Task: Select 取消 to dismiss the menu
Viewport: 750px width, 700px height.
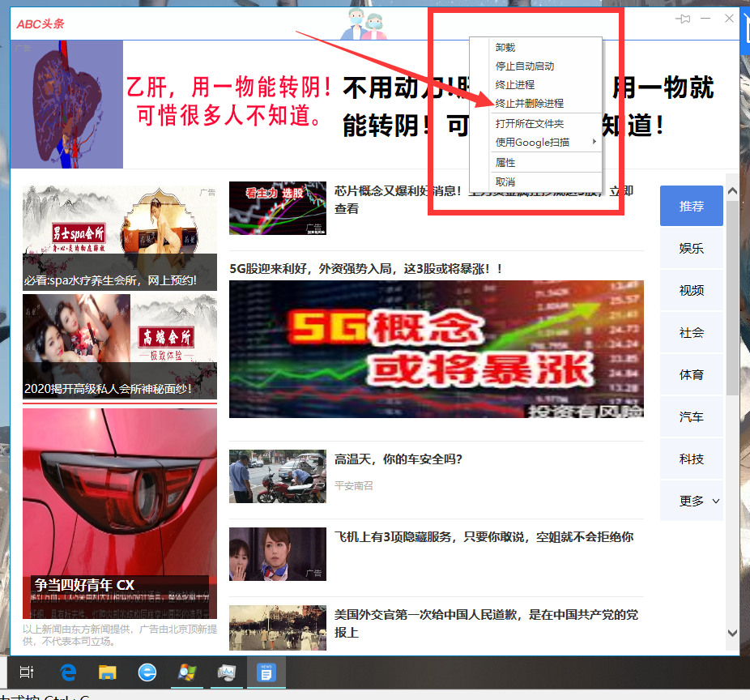Action: [504, 181]
